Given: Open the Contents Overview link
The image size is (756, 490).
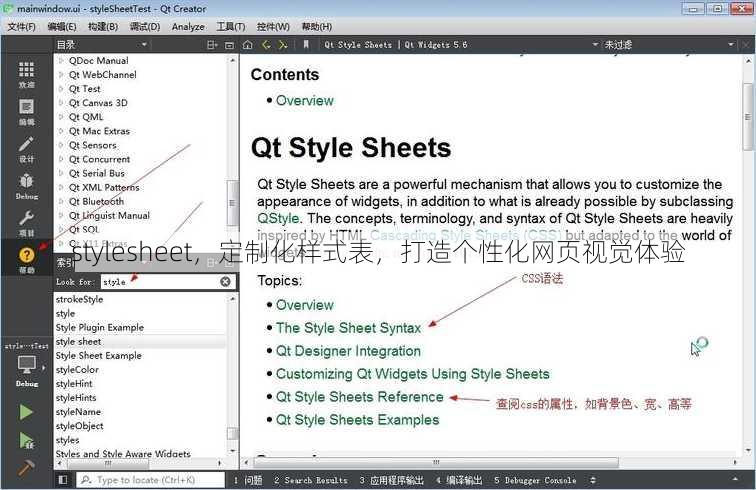Looking at the screenshot, I should pos(305,101).
